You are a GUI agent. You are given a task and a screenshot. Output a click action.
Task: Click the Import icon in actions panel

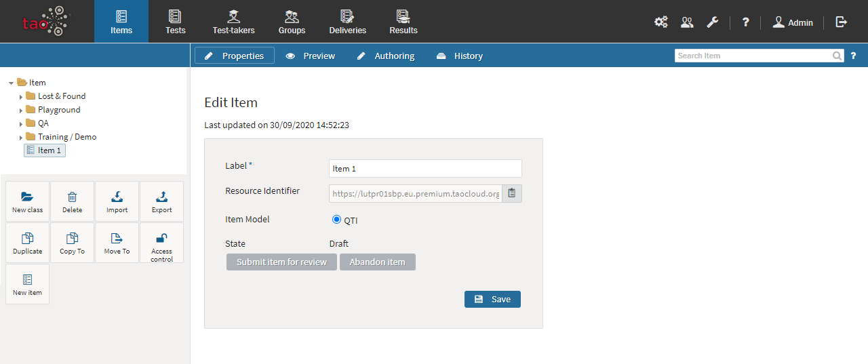coord(117,197)
